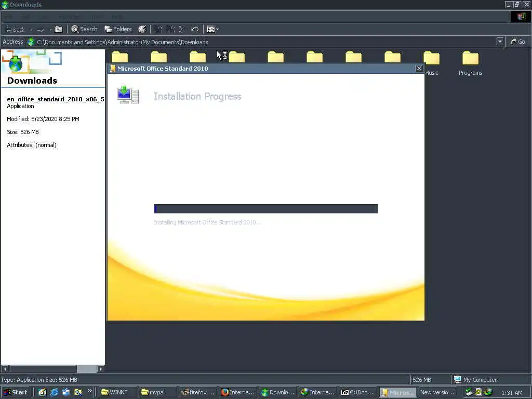This screenshot has height=399, width=532.
Task: Open the Help menu in Explorer
Action: click(x=117, y=17)
